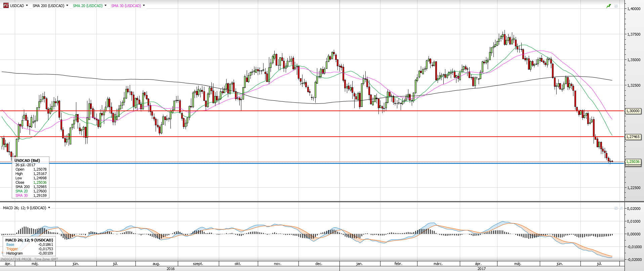Open the MACD 26; 12; 9 (USDCAD) dropdown
Screen dimensions: 644x271
click(x=49, y=208)
